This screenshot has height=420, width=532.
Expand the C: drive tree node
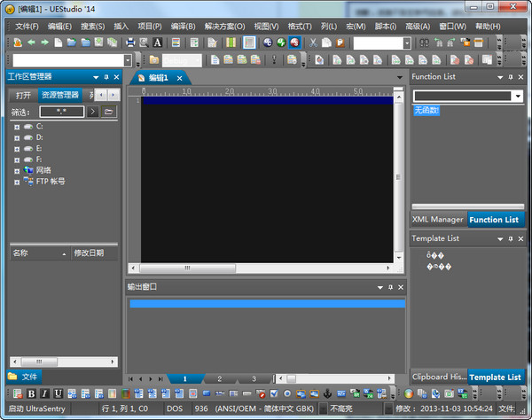[x=16, y=127]
